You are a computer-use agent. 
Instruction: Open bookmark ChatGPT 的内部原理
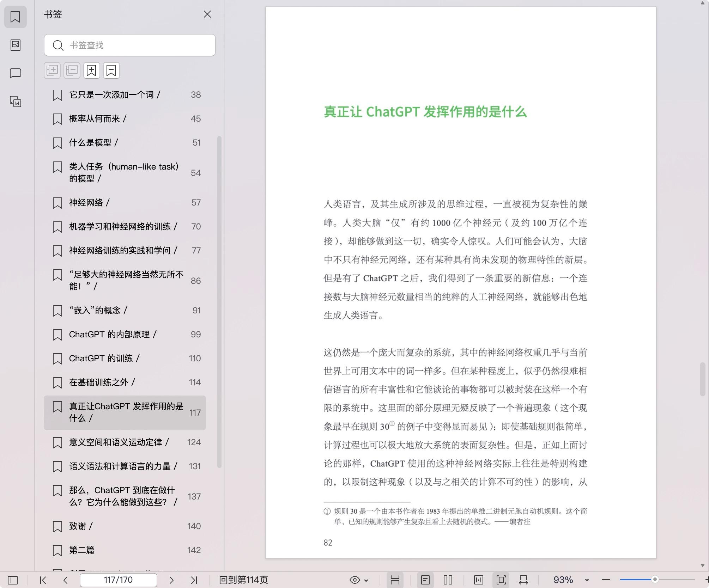coord(125,335)
